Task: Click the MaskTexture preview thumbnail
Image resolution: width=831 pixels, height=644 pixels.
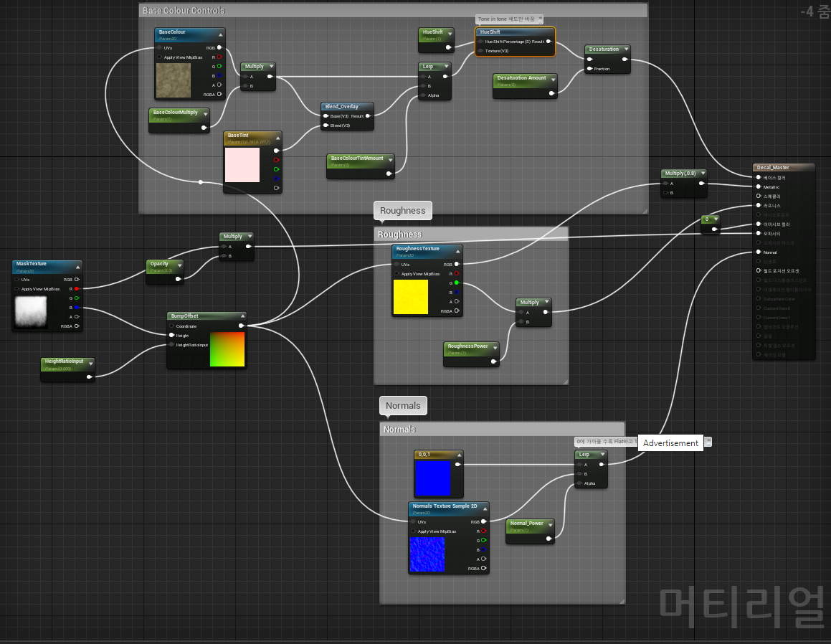Action: (32, 311)
